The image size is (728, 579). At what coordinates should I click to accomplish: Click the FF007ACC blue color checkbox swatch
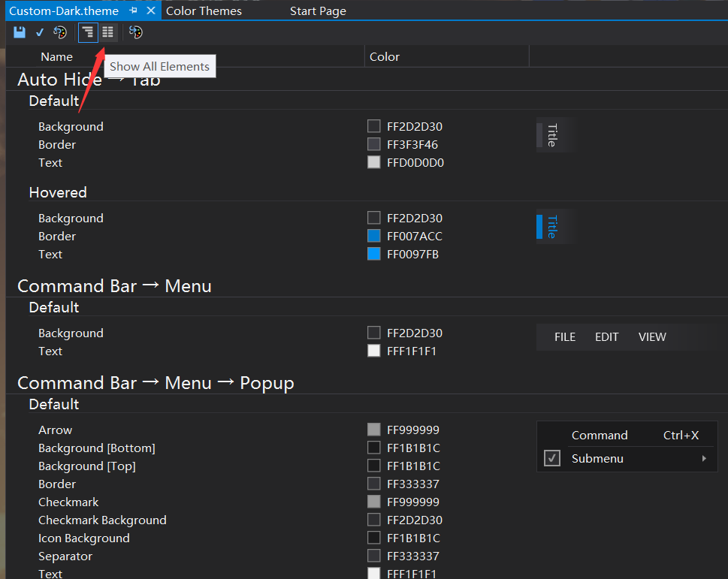tap(373, 236)
